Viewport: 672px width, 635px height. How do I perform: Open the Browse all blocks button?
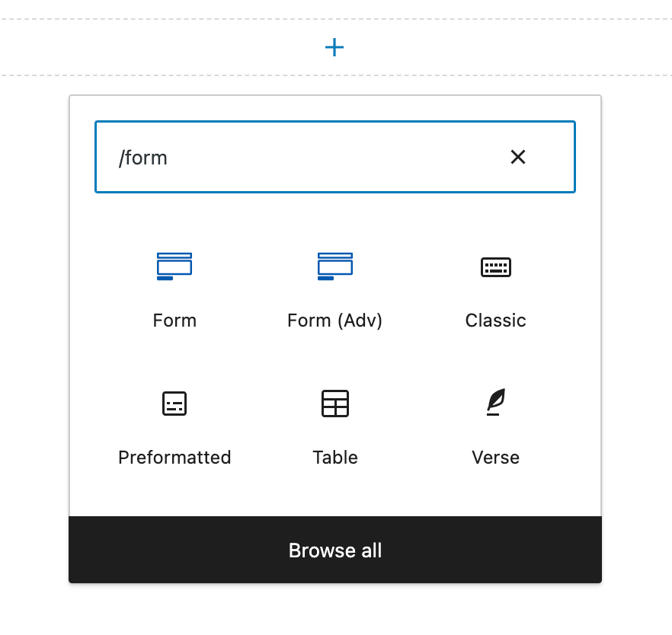coord(334,550)
